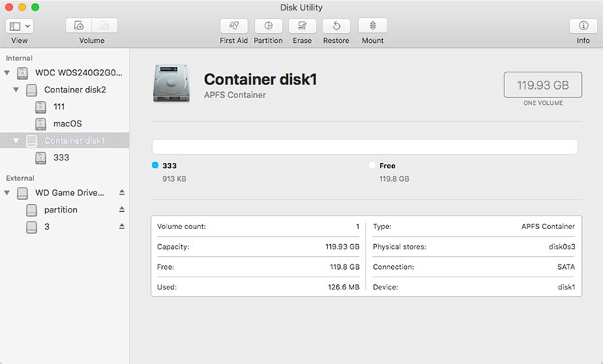Click the Mount toolbar icon
Image resolution: width=603 pixels, height=364 pixels.
372,26
